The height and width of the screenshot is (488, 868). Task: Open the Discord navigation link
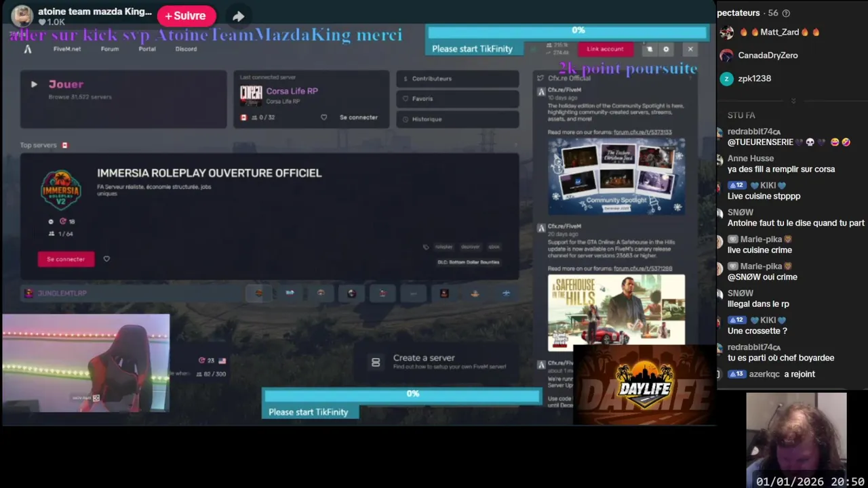click(x=186, y=49)
